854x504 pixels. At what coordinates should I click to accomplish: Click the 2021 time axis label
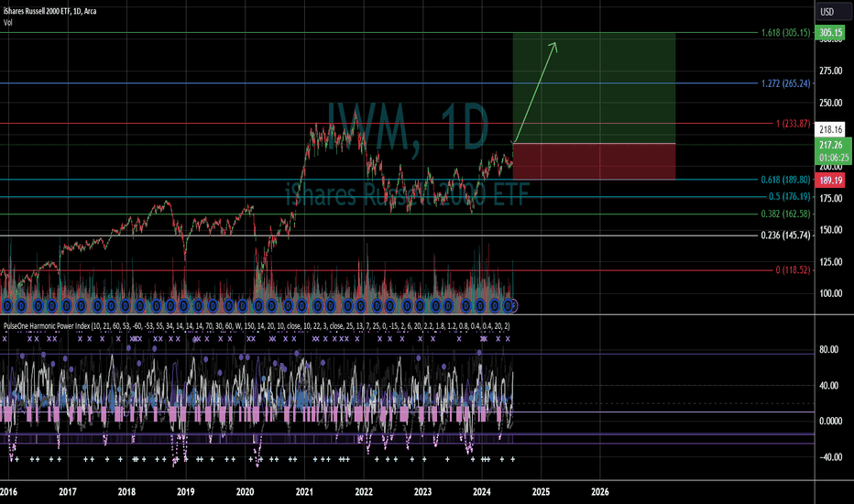pos(304,492)
